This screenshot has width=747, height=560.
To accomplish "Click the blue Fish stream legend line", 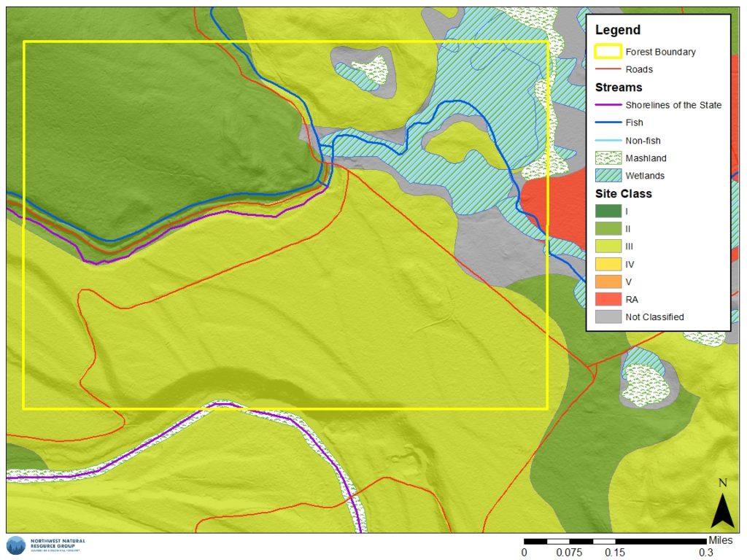I will tap(608, 122).
